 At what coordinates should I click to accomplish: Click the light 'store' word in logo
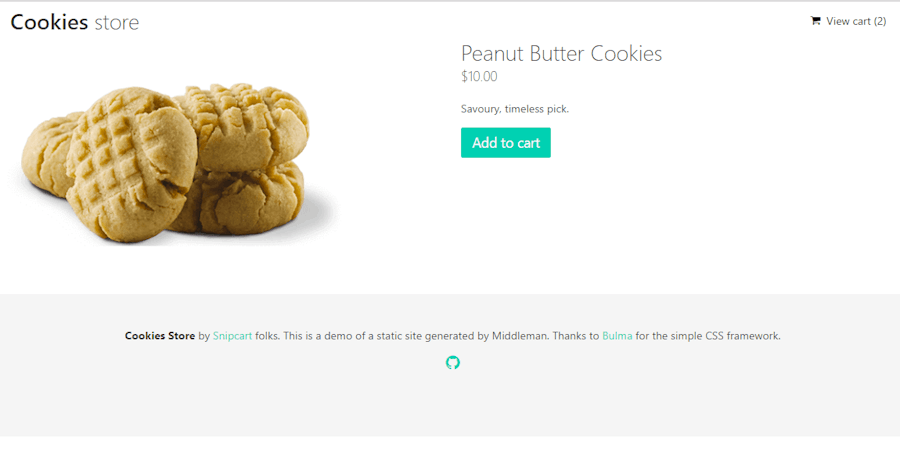[x=117, y=23]
